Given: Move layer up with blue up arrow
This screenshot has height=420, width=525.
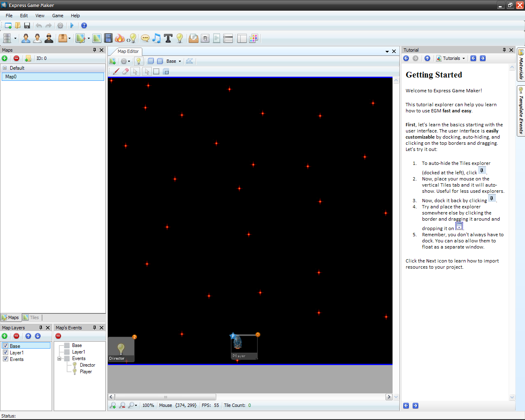Looking at the screenshot, I should [x=28, y=336].
